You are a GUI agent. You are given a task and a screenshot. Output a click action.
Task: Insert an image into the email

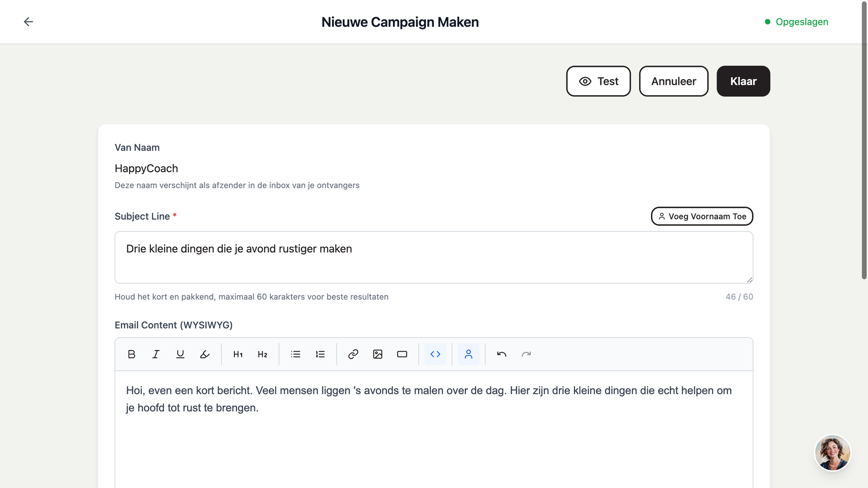pyautogui.click(x=378, y=354)
